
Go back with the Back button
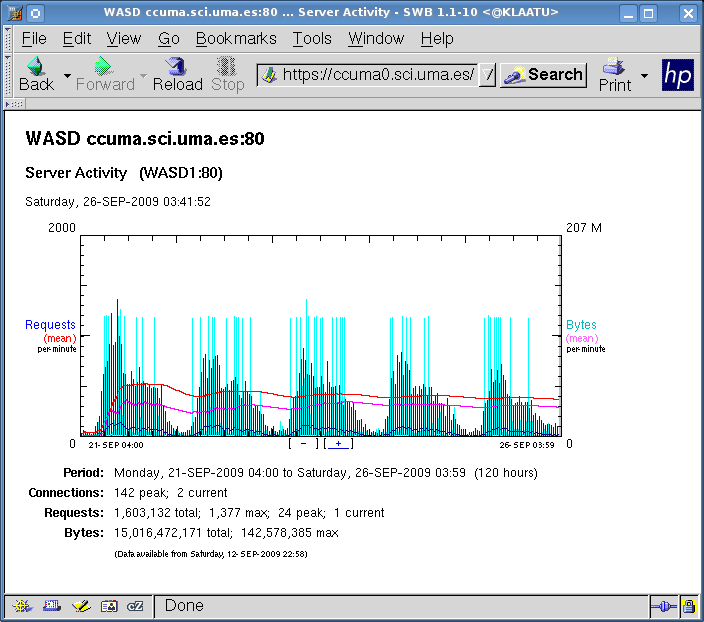37,75
